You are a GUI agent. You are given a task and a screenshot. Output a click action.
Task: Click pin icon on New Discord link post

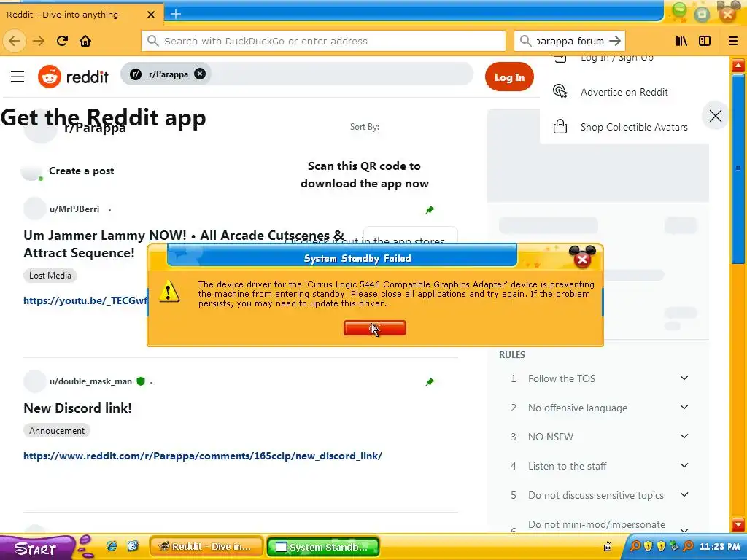point(430,382)
